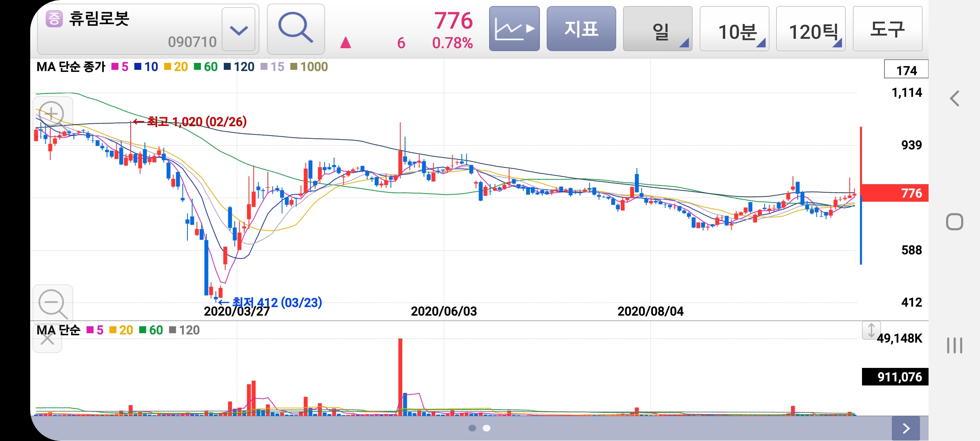
Task: Tap the line chart type button
Action: click(x=514, y=29)
